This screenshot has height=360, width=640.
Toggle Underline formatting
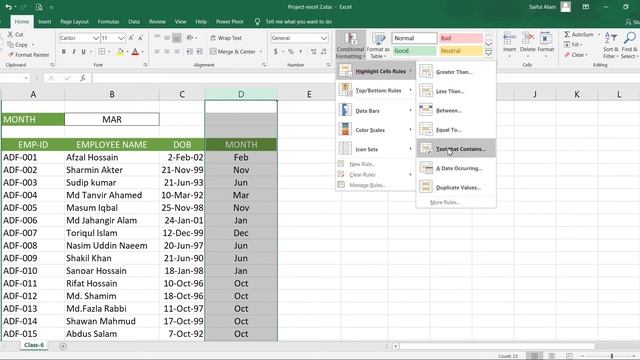(x=83, y=52)
